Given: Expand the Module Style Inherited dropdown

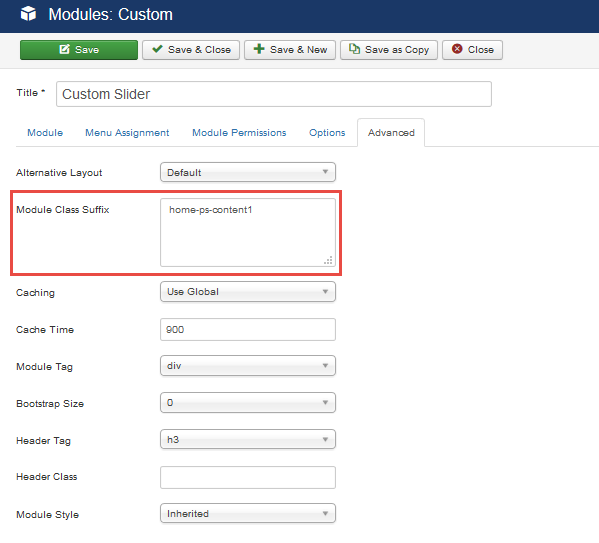Looking at the screenshot, I should click(248, 514).
